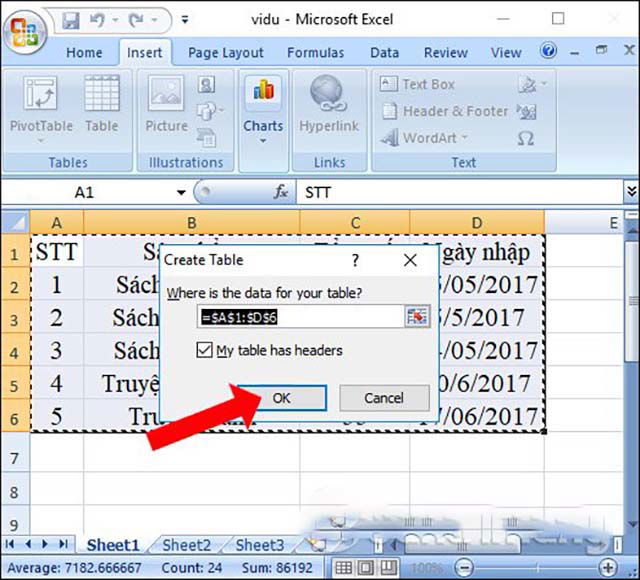Image resolution: width=640 pixels, height=580 pixels.
Task: Open the Data ribbon tab
Action: (384, 53)
